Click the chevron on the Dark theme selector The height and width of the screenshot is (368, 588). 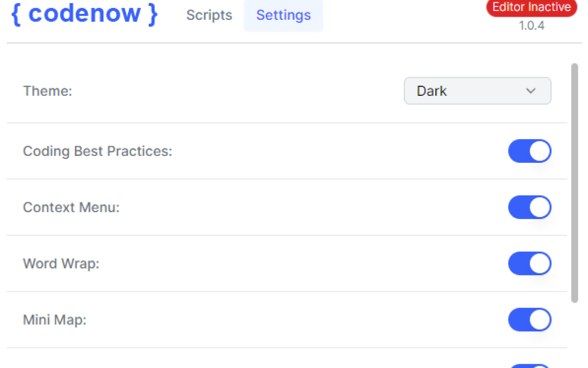(531, 91)
